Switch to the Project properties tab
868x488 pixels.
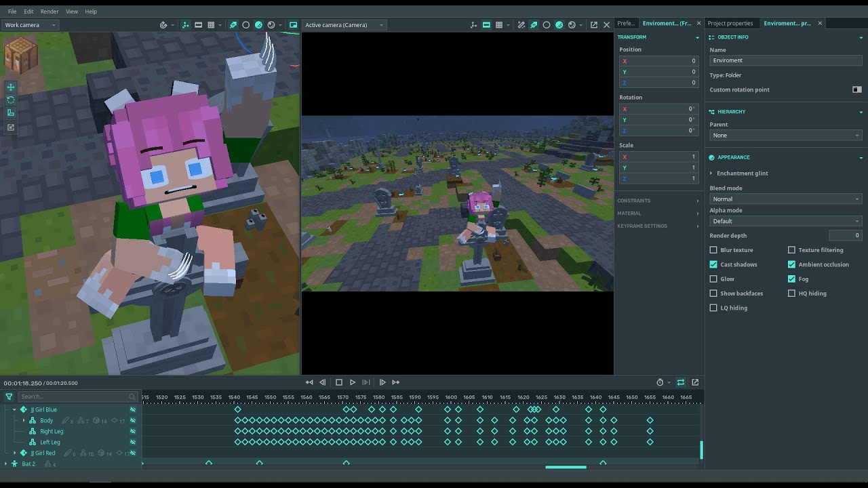click(731, 23)
